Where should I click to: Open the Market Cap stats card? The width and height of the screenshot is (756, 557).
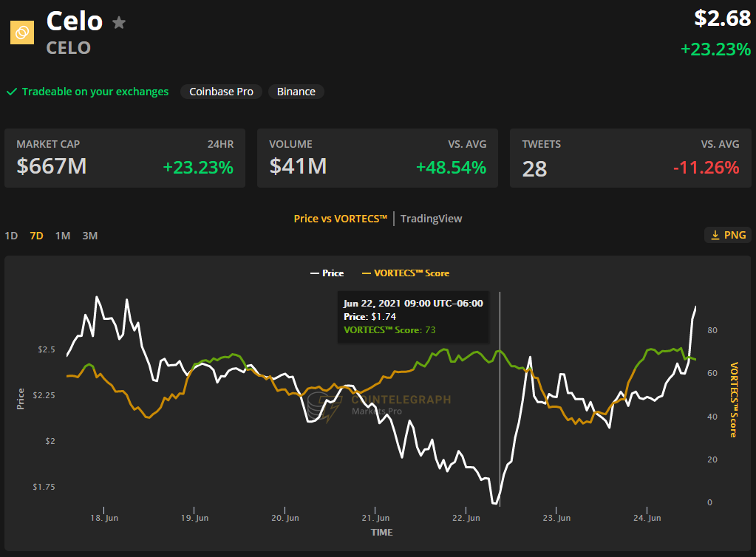coord(125,158)
